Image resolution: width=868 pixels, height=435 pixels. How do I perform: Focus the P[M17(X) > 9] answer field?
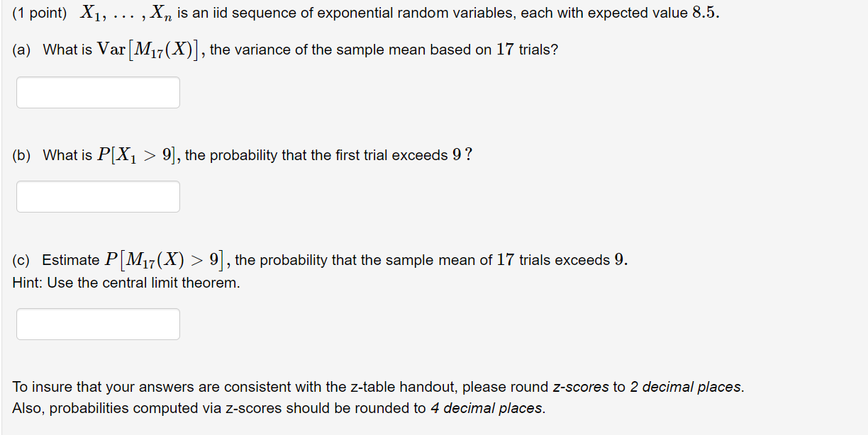tap(97, 324)
